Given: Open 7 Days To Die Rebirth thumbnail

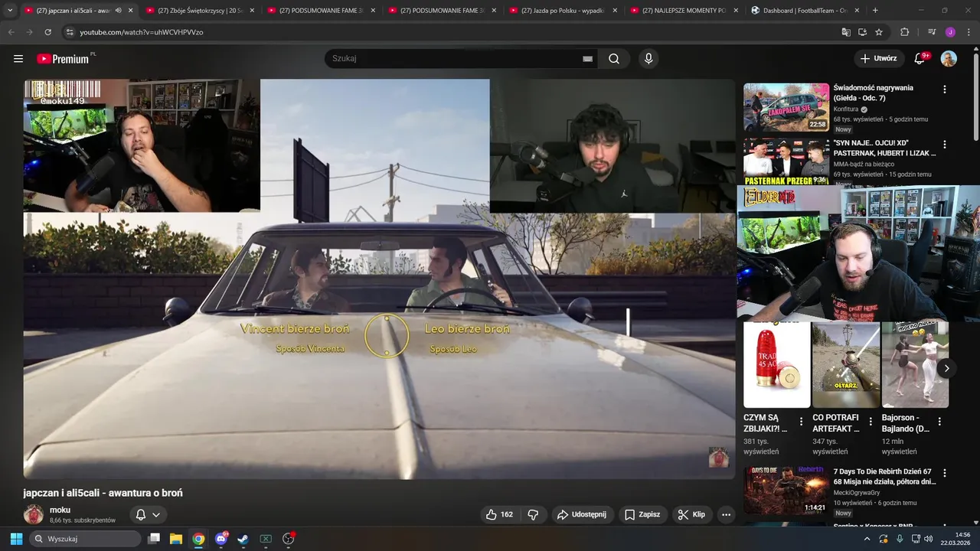Looking at the screenshot, I should (x=786, y=490).
